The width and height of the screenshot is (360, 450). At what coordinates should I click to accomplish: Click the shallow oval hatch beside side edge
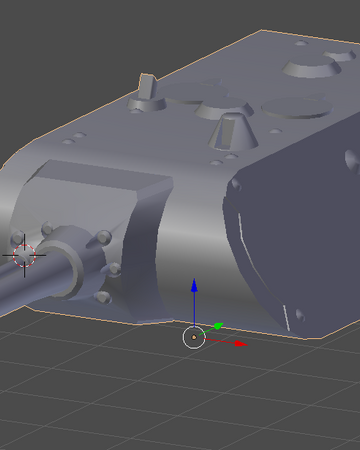click(297, 107)
